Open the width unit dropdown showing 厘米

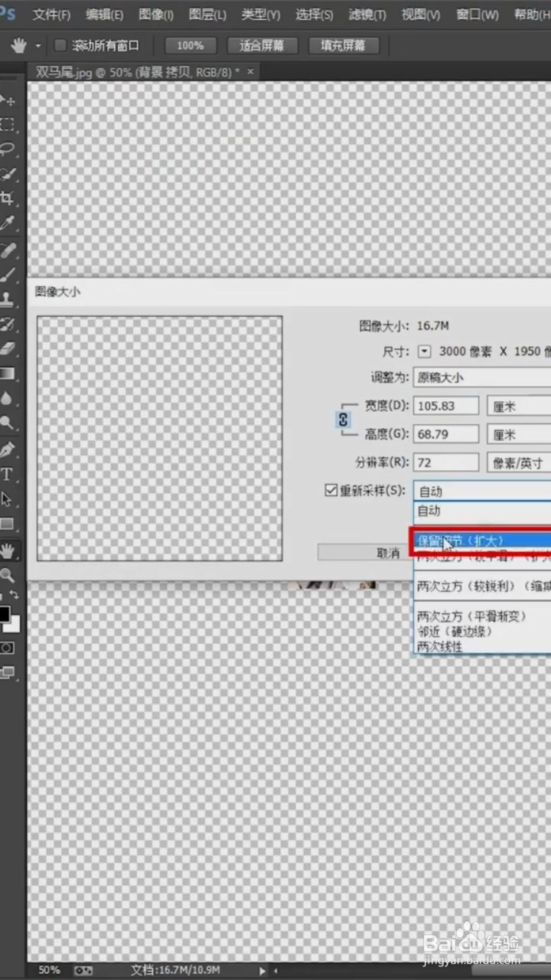(519, 407)
